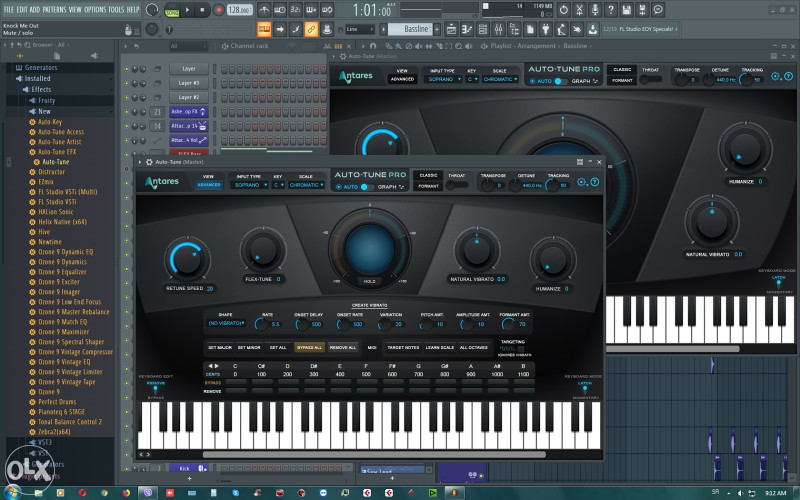Screen dimensions: 800x500
Task: Open the VIEW menu
Action: [x=75, y=9]
